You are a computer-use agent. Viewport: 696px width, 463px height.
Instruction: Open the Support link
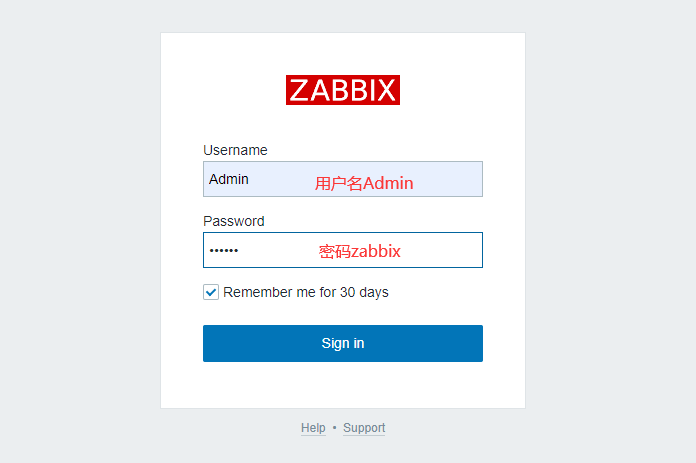[364, 428]
